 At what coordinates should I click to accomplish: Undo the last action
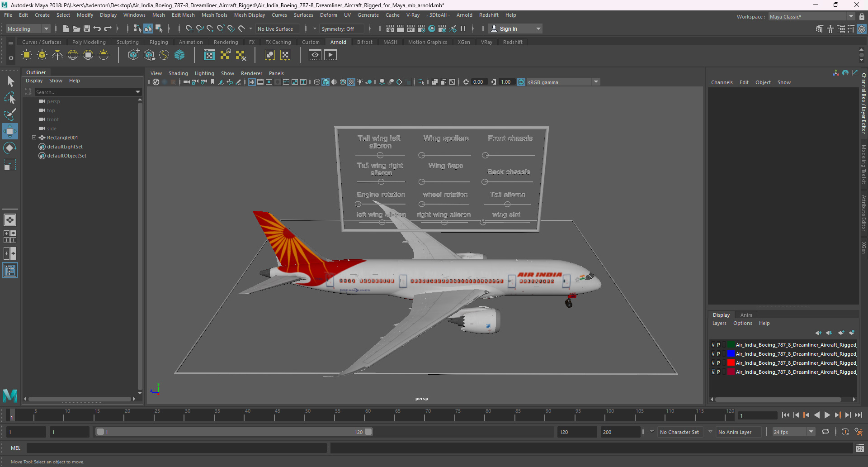[97, 29]
